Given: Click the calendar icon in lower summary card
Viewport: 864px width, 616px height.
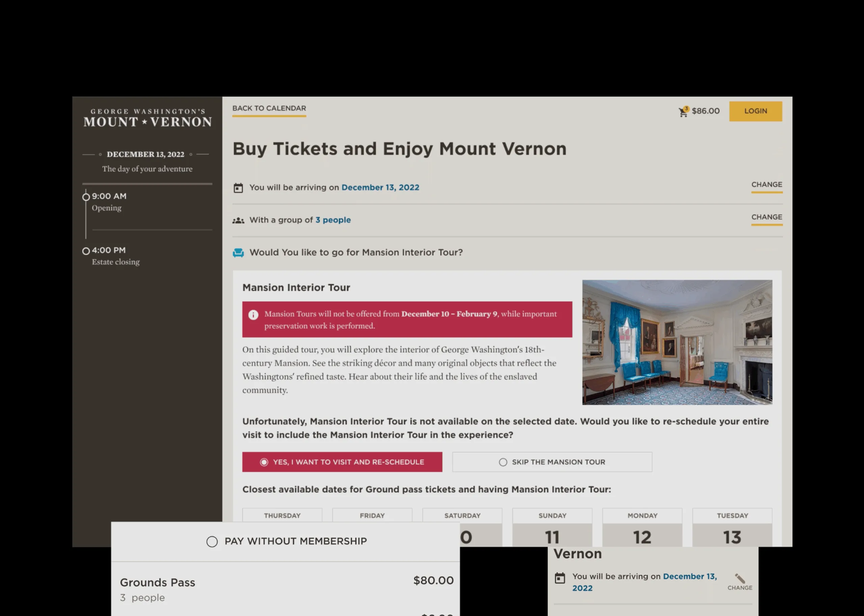Looking at the screenshot, I should (560, 578).
